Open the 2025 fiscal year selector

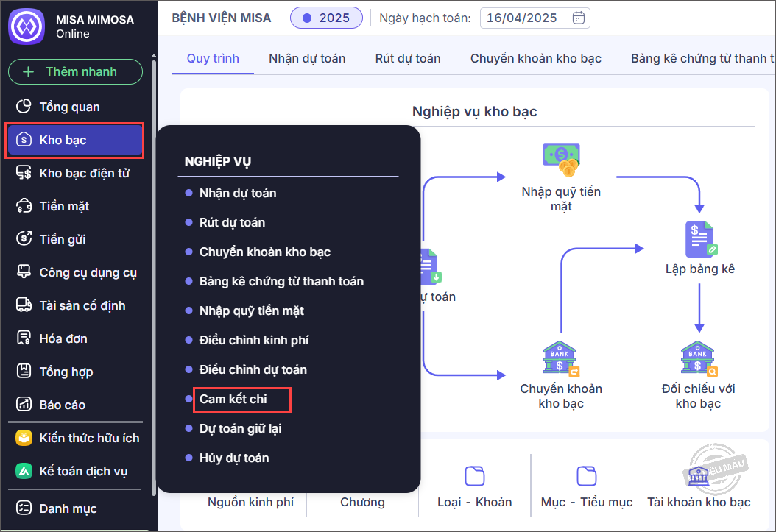326,18
